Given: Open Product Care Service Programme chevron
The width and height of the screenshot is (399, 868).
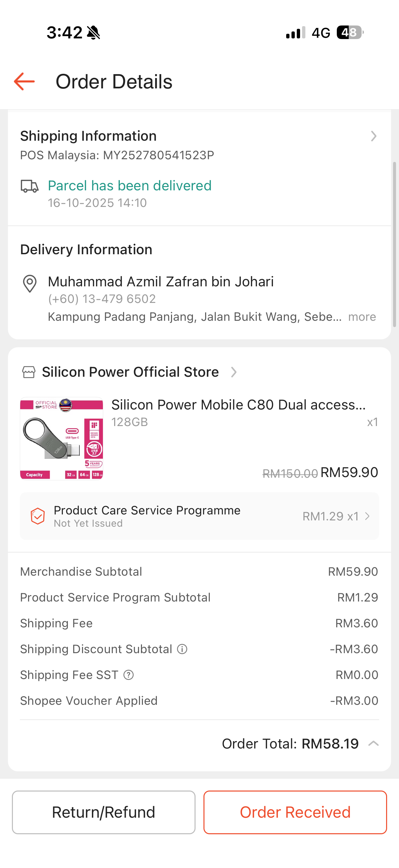Looking at the screenshot, I should pos(367,516).
